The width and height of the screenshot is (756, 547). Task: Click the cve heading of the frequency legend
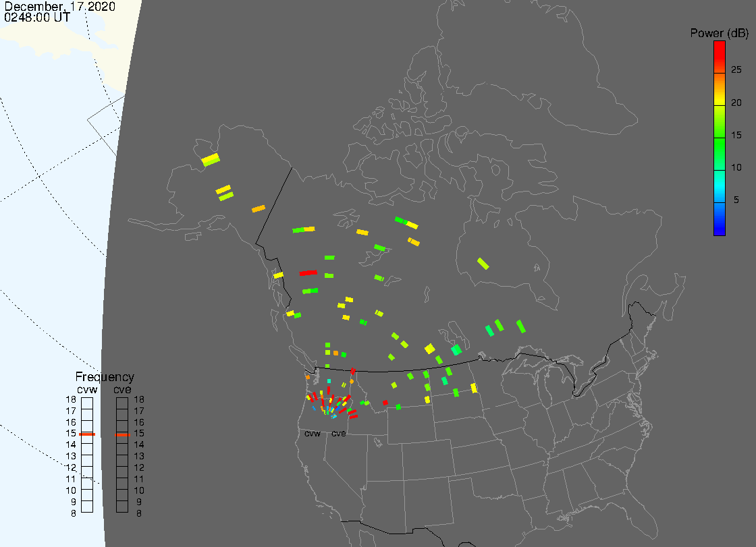(x=122, y=389)
